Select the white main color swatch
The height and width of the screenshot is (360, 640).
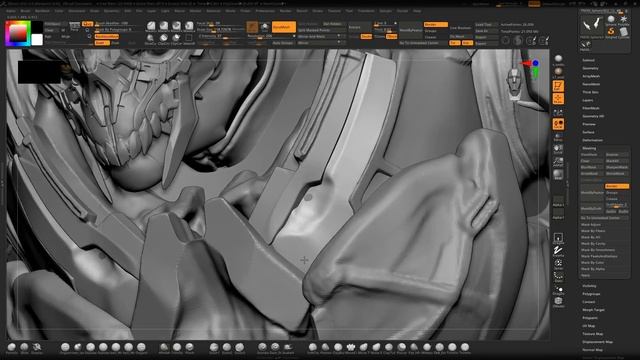coord(37,40)
